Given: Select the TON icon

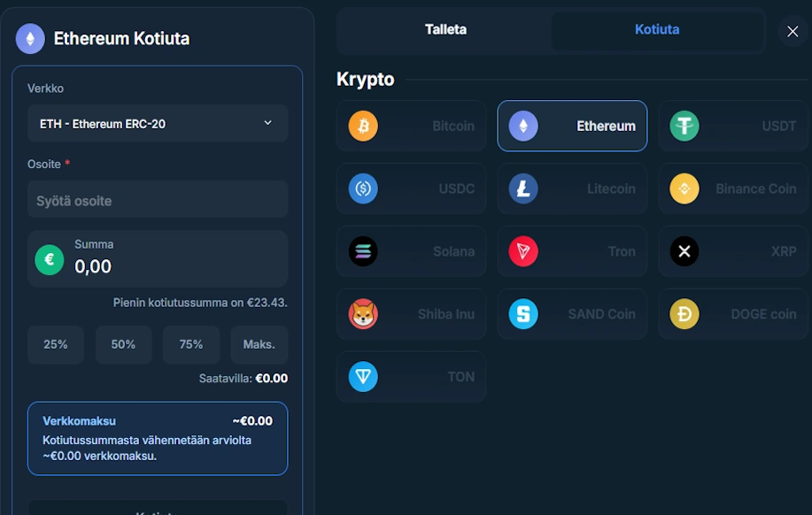Looking at the screenshot, I should (x=363, y=376).
